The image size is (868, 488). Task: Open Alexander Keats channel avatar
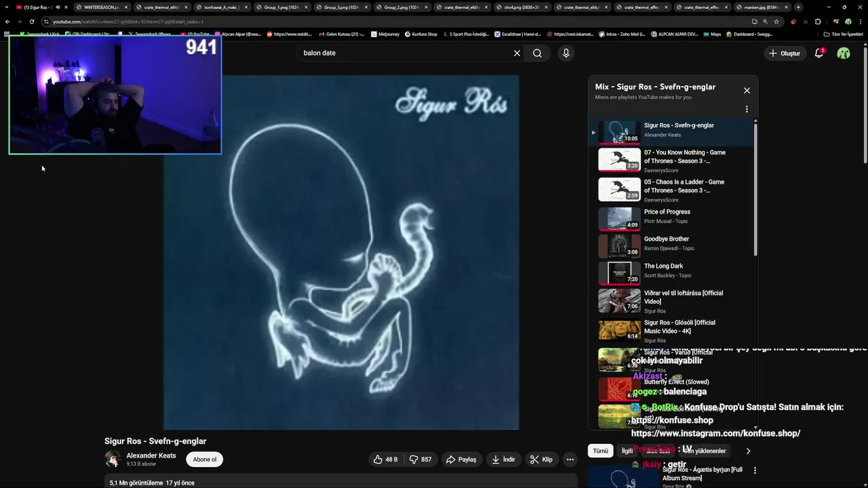[113, 459]
